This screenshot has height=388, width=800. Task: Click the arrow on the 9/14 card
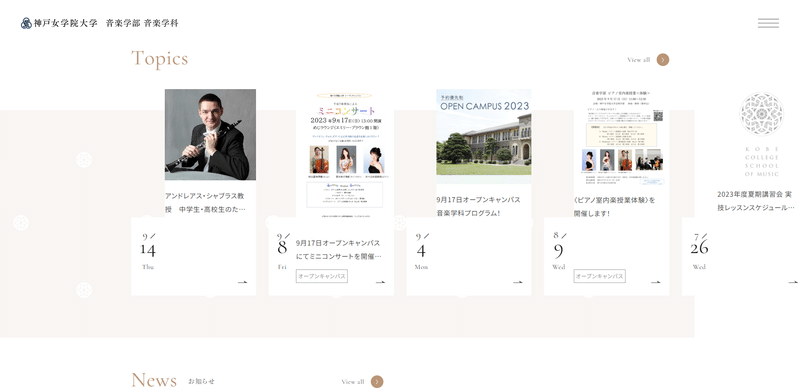(242, 282)
